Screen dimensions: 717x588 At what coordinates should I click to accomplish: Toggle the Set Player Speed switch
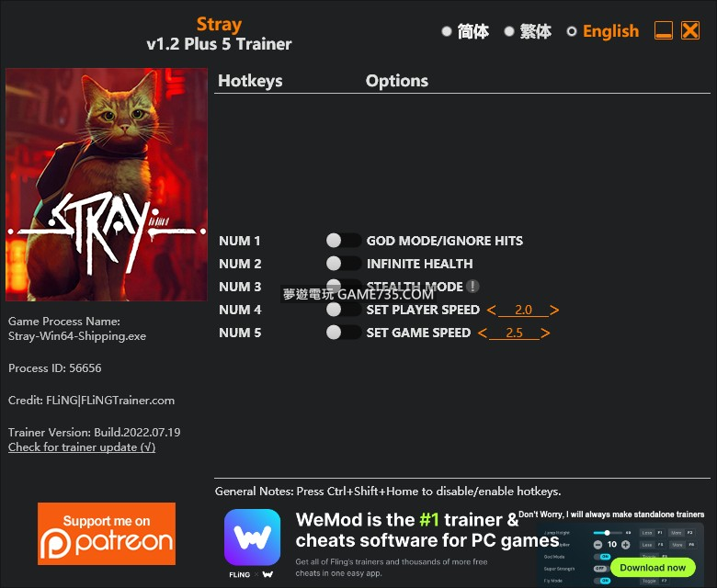(x=344, y=310)
